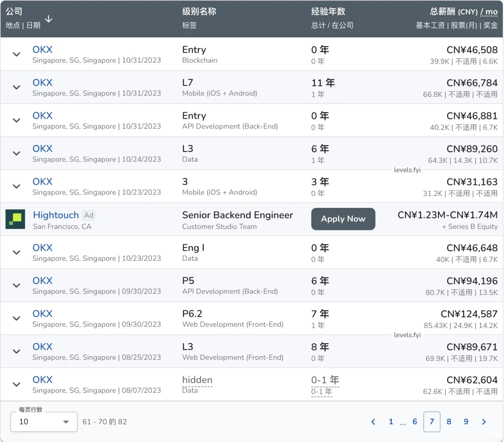Expand the OKX Eng I Data row

[16, 253]
